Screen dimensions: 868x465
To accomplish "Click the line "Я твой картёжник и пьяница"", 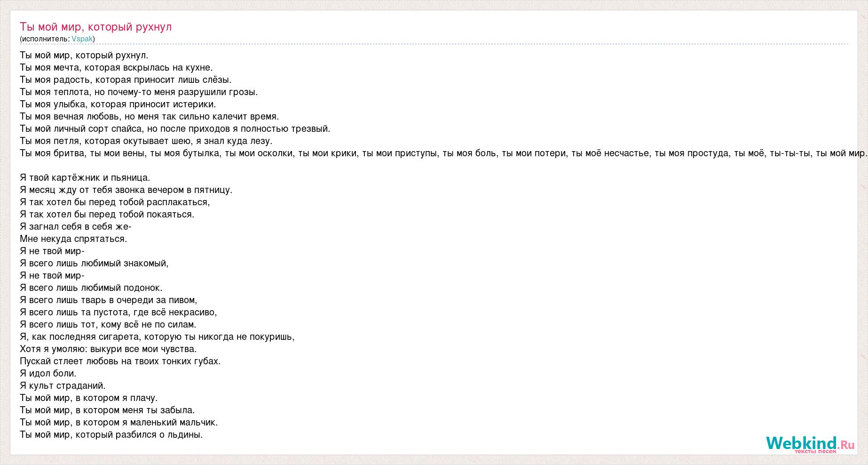I will coord(85,178).
